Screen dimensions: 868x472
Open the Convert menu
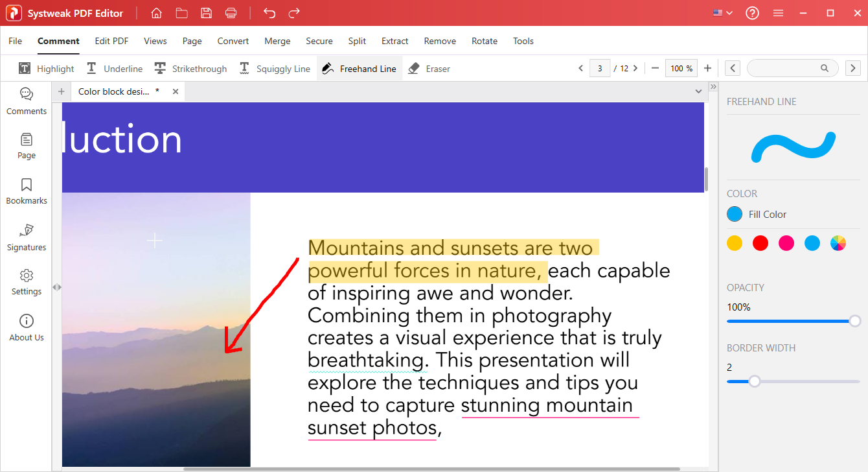(x=233, y=41)
